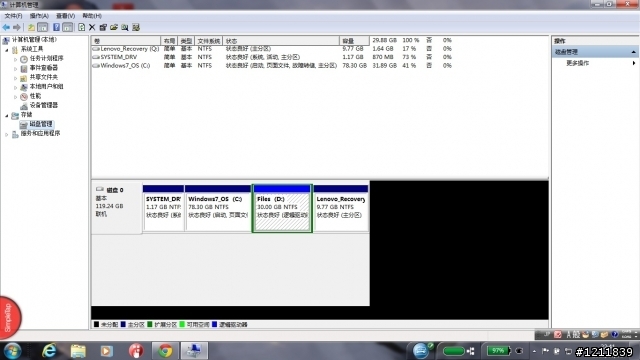This screenshot has height=360, width=640.
Task: Expand the 事件查看器 node arrow
Action: pyautogui.click(x=16, y=69)
